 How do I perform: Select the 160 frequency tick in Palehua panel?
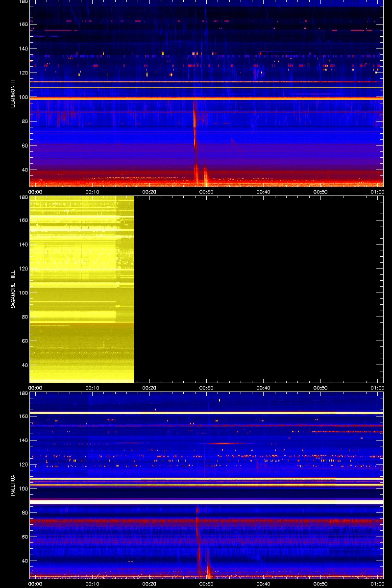[x=23, y=416]
